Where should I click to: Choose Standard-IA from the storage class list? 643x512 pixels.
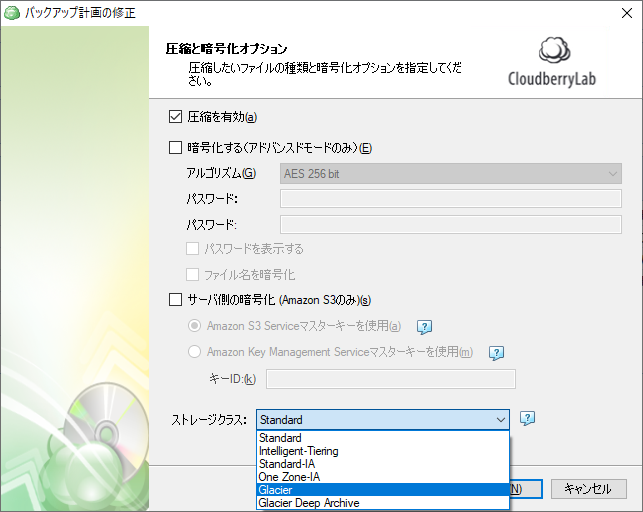pyautogui.click(x=383, y=464)
